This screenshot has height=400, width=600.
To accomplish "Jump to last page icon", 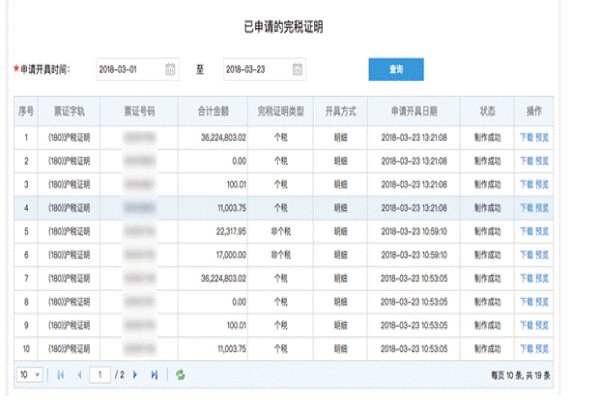I will 154,375.
